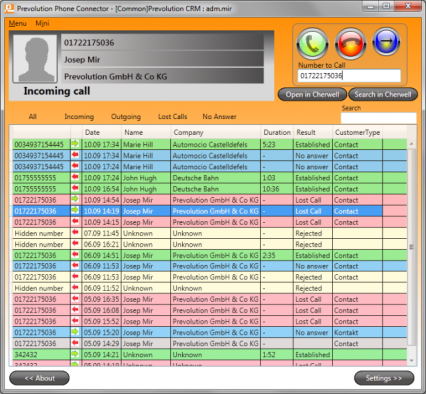426x394 pixels.
Task: Click the Number to Call input field
Action: 349,76
